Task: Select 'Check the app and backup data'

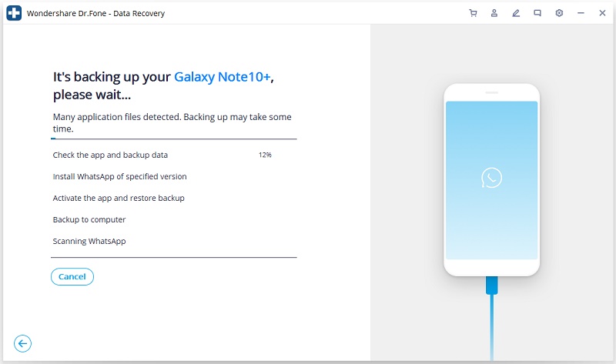Action: pyautogui.click(x=110, y=155)
